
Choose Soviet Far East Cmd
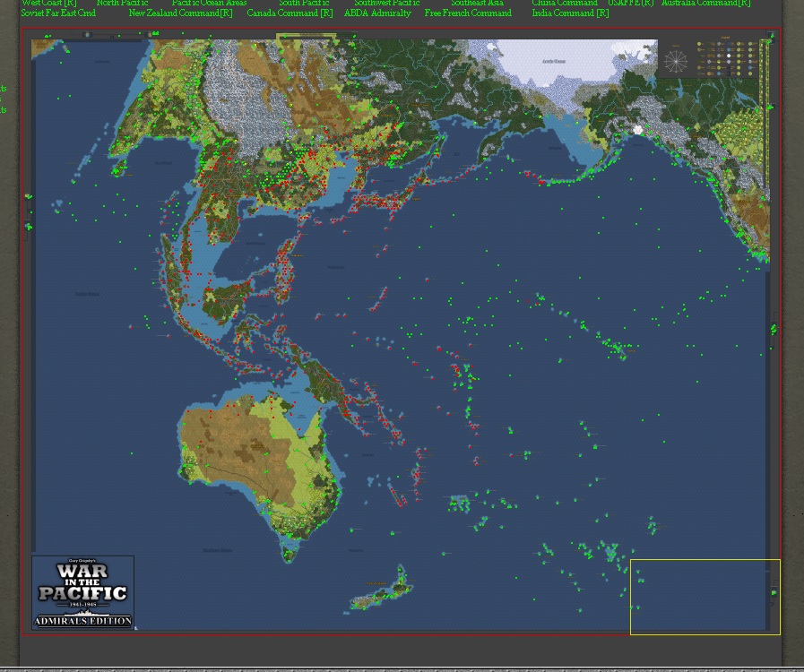[x=58, y=13]
